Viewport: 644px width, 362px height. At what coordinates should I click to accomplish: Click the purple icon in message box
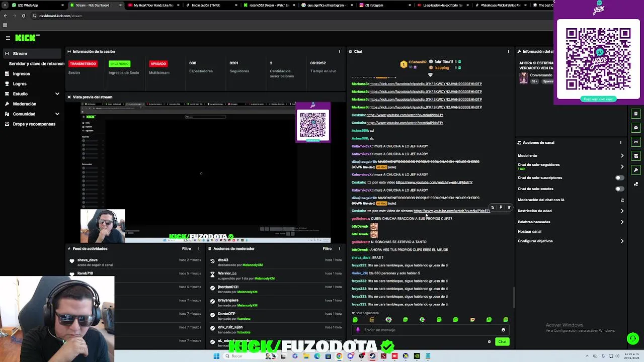click(358, 330)
